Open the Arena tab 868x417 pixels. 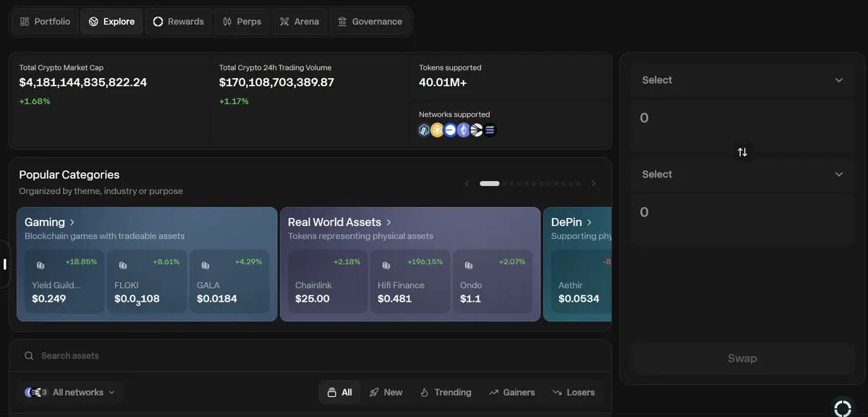(299, 22)
